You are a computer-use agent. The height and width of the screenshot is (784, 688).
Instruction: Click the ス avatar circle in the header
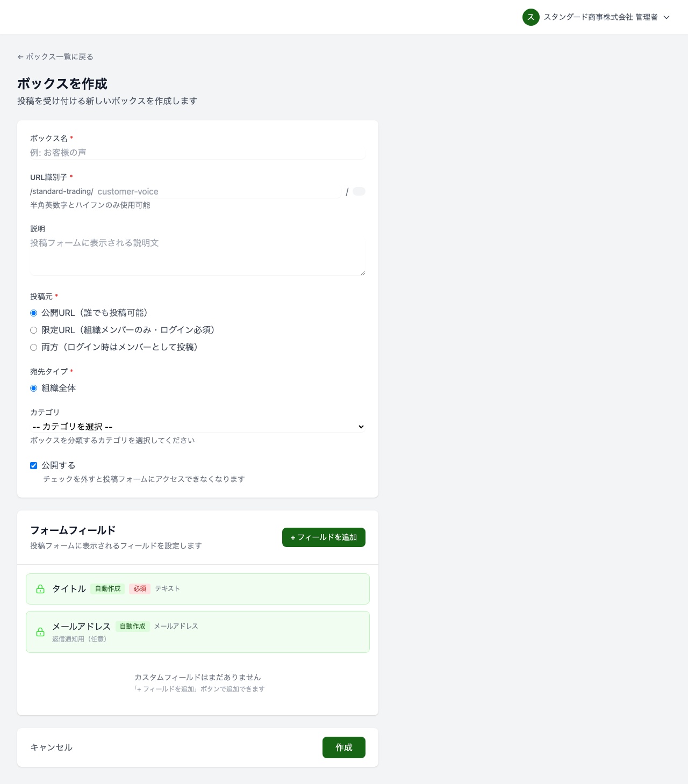pos(531,17)
